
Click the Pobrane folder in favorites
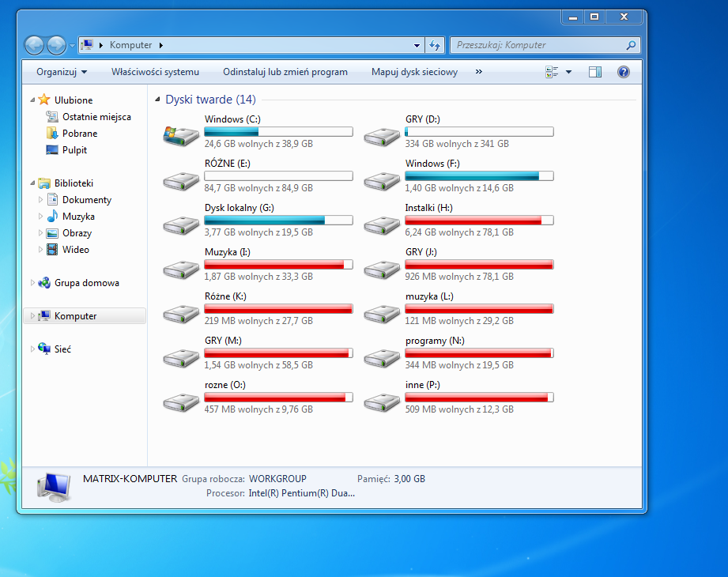[79, 134]
